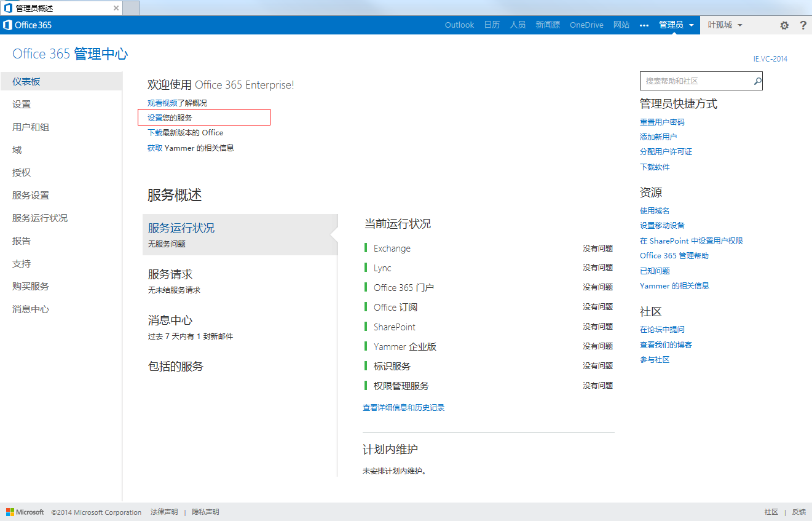The height and width of the screenshot is (521, 812).
Task: Click the 搜索帮助和社区 search field
Action: 695,81
